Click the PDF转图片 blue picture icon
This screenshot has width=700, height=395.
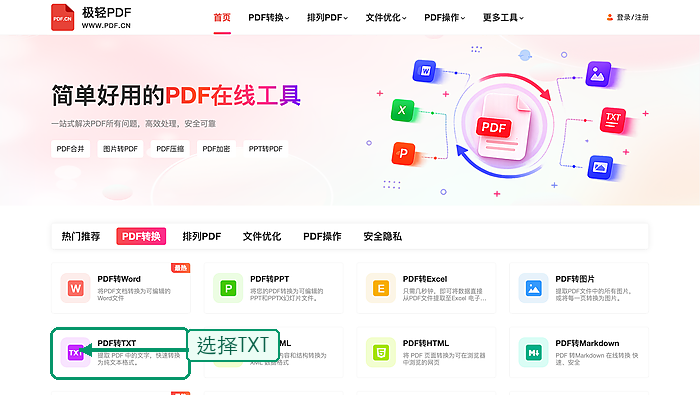pyautogui.click(x=533, y=288)
